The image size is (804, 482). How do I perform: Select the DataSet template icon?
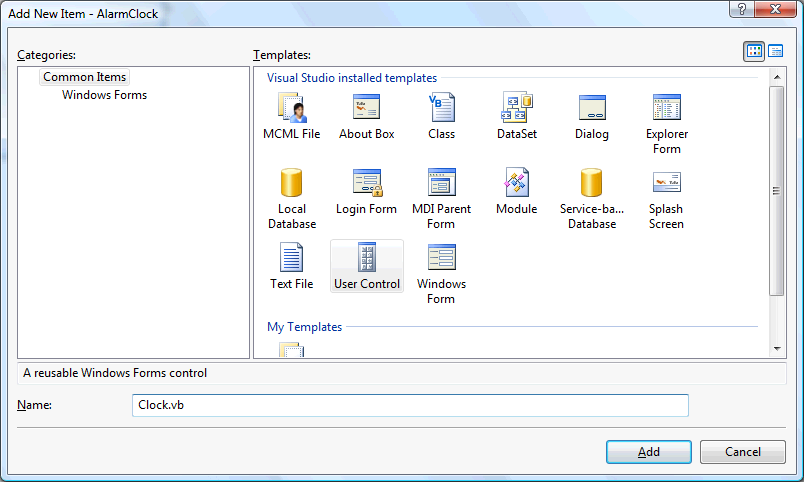[517, 107]
